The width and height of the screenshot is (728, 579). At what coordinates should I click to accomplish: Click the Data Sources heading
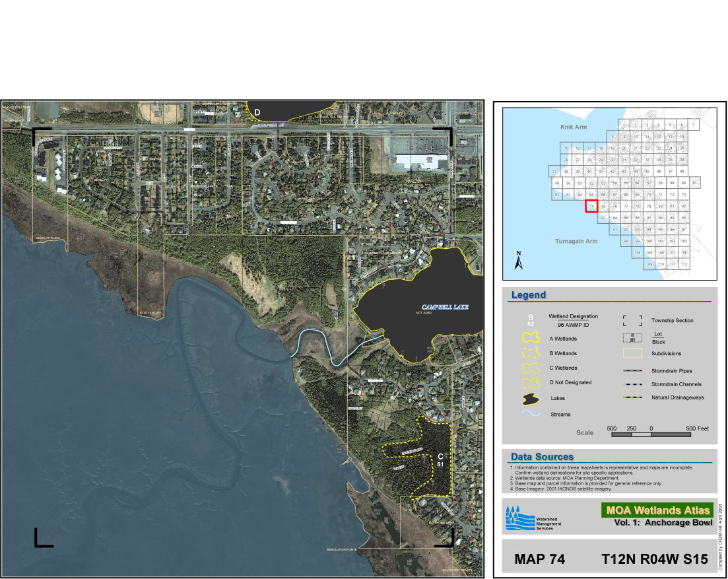tap(542, 457)
